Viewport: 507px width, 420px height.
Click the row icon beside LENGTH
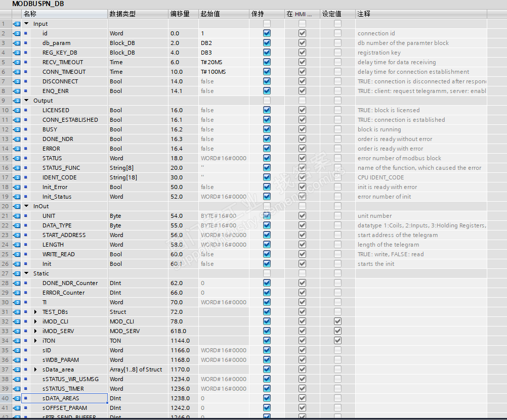click(17, 245)
